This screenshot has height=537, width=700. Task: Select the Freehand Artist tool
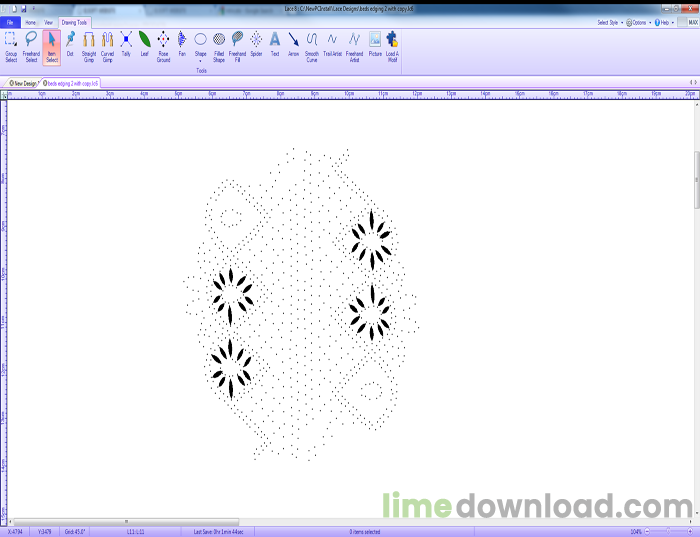pyautogui.click(x=354, y=47)
